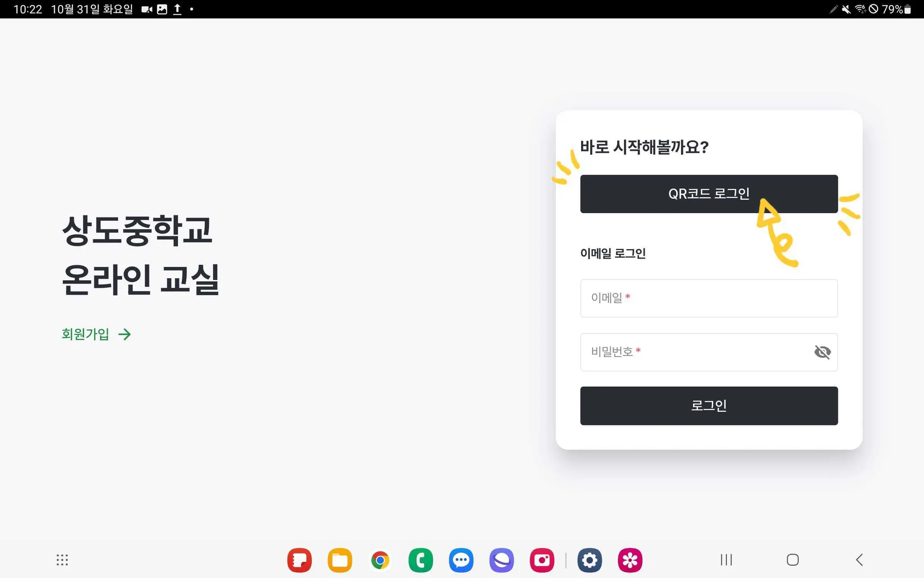Image resolution: width=924 pixels, height=578 pixels.
Task: Open the blue Messages app icon
Action: [461, 560]
